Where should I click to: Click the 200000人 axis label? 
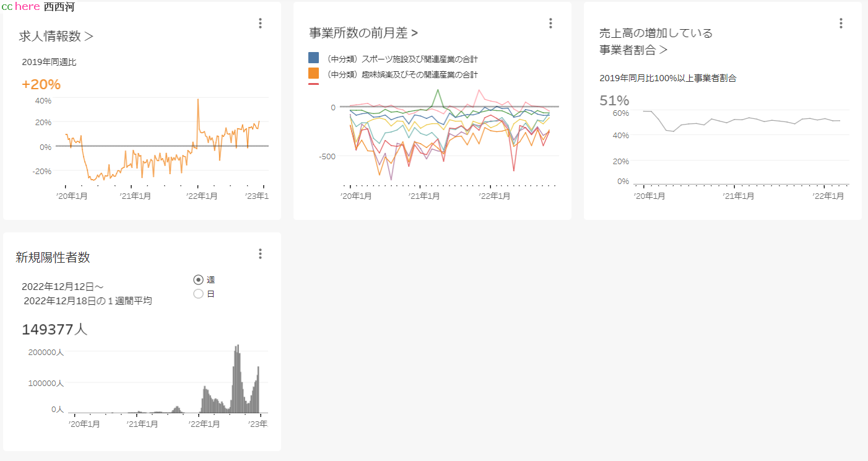[x=46, y=351]
